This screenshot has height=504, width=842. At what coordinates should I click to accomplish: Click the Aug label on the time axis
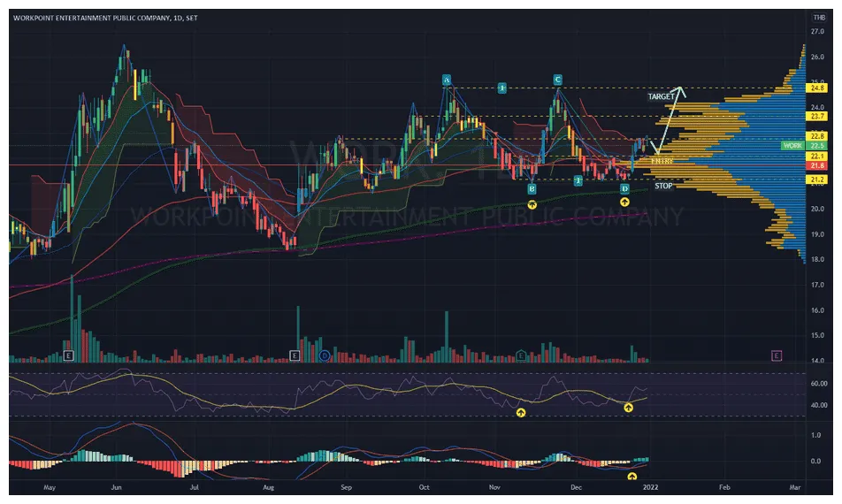269,487
